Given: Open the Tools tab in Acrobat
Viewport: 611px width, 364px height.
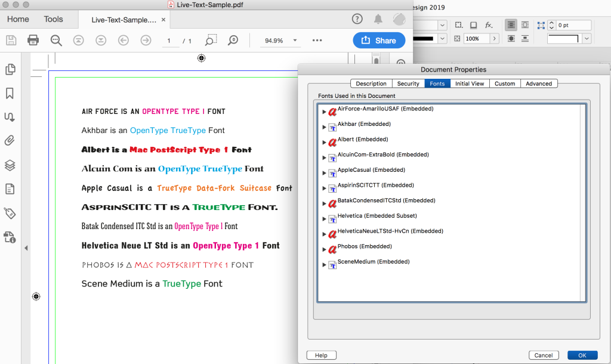Looking at the screenshot, I should pos(53,19).
